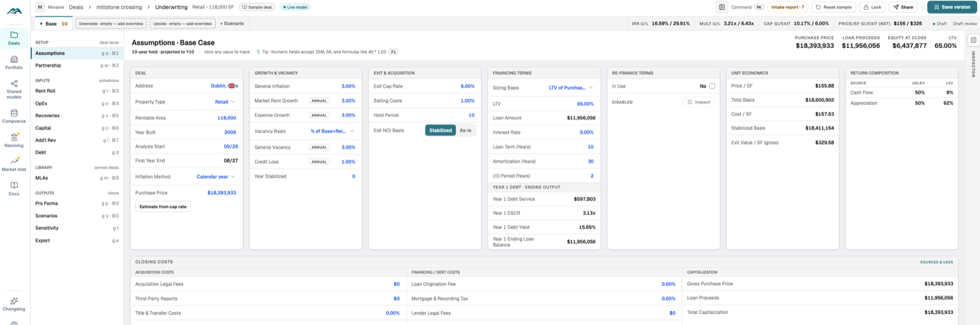
Task: Open Export output view
Action: coord(77,240)
